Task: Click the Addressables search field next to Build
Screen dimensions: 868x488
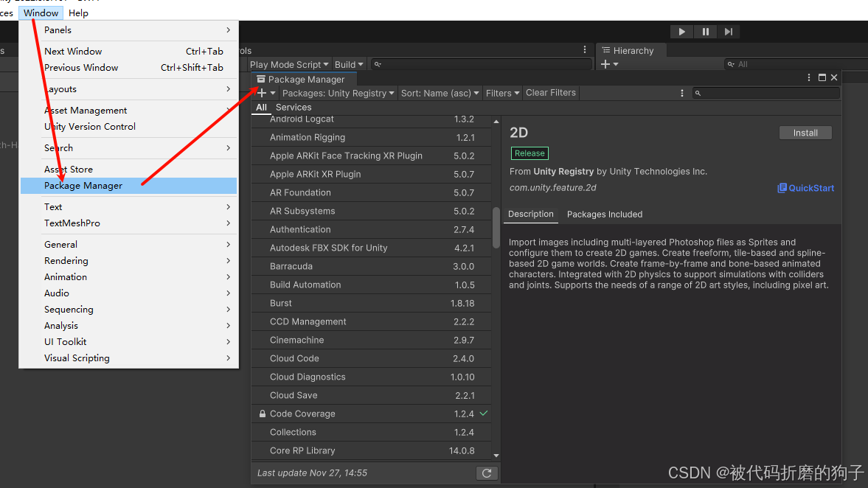Action: point(481,64)
